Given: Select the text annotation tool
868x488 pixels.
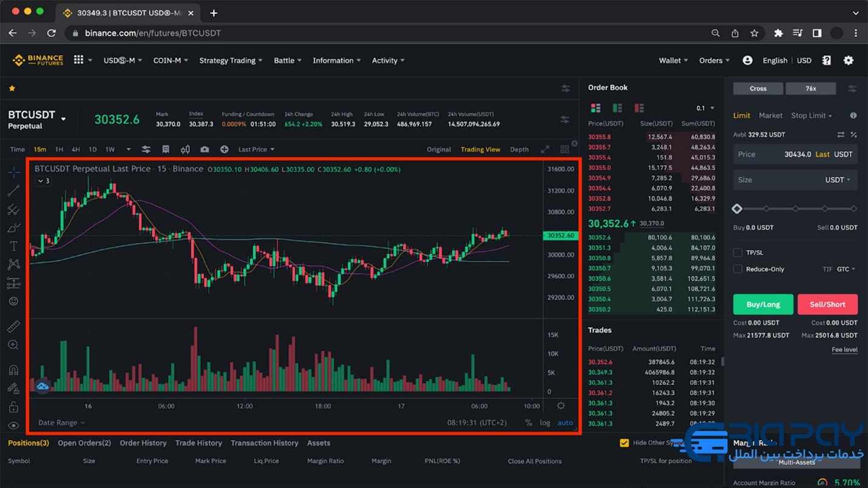Looking at the screenshot, I should [x=13, y=246].
